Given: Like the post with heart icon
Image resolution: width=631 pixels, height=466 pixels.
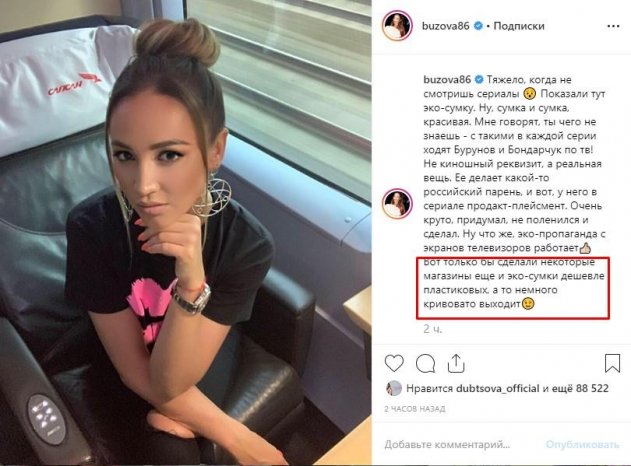Looking at the screenshot, I should click(394, 363).
